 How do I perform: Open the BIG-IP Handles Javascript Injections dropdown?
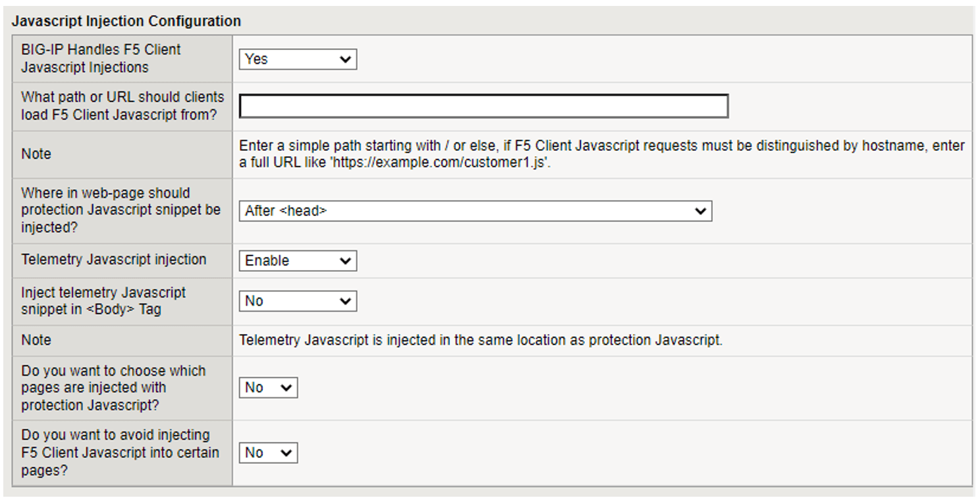coord(297,59)
